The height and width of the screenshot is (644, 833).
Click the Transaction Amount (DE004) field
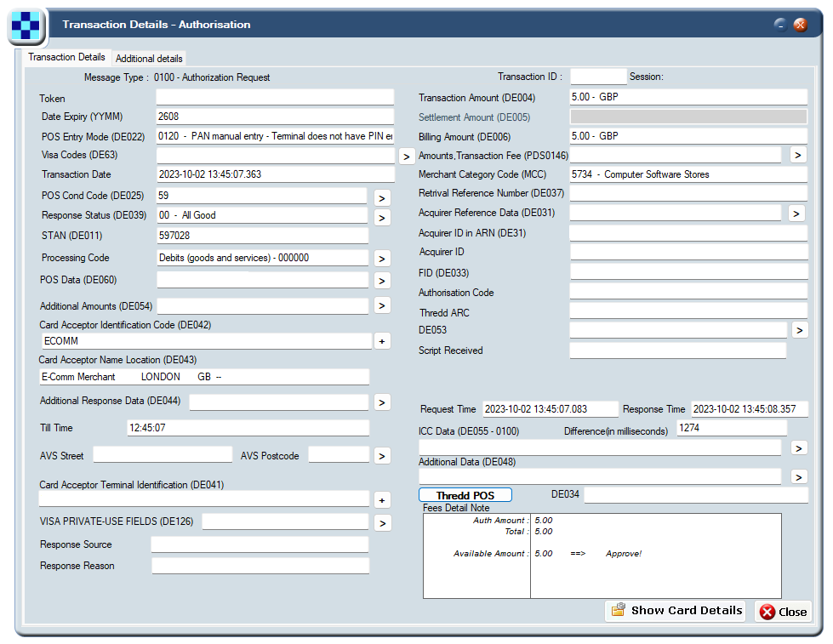click(688, 97)
